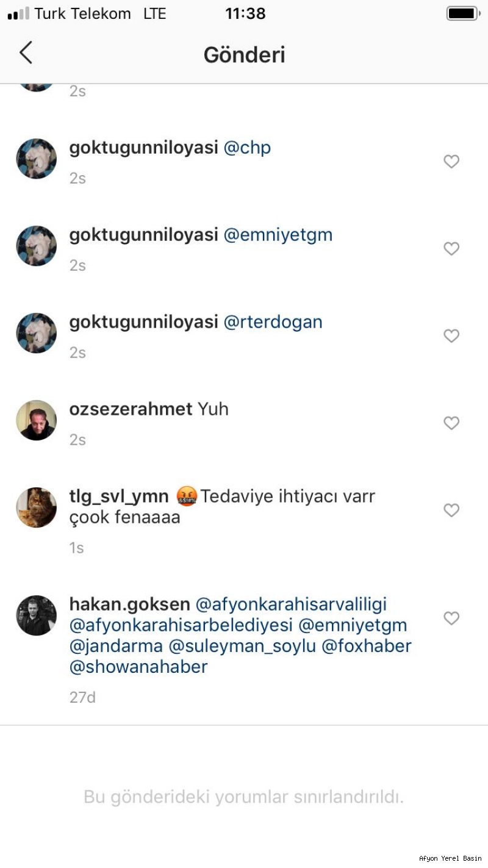Screen dimensions: 488x868
Task: Open hakan.goksen's profile picture
Action: tap(37, 615)
